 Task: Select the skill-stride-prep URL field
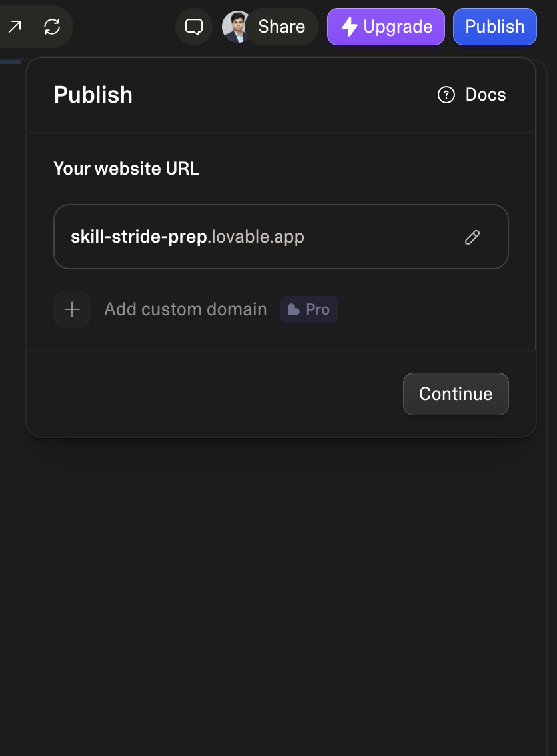[x=281, y=237]
